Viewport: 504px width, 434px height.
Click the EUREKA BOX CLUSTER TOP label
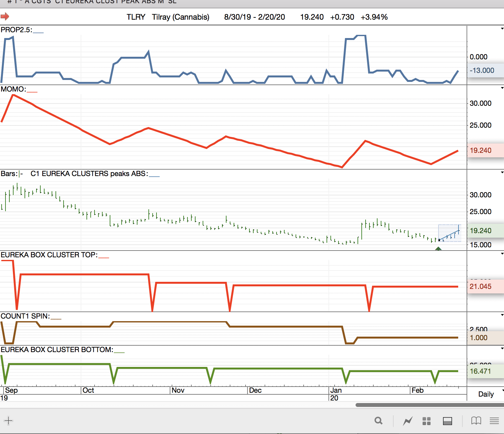point(49,255)
